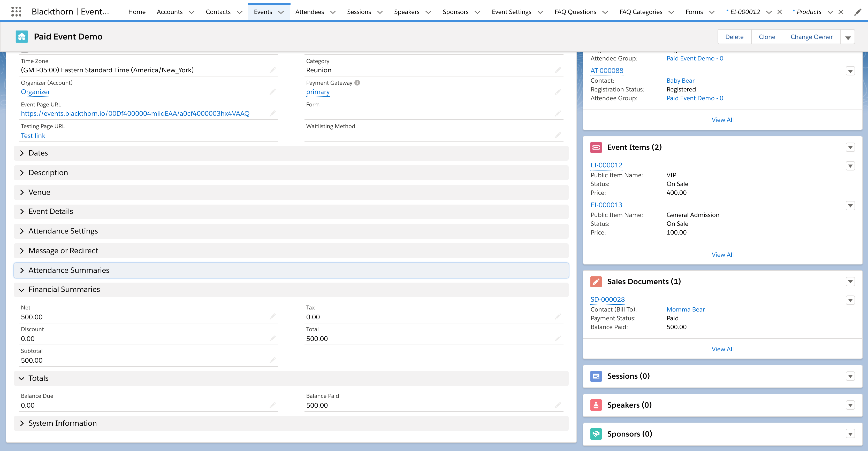Click the Sponsors related list icon
This screenshot has height=451, width=868.
pyautogui.click(x=596, y=434)
